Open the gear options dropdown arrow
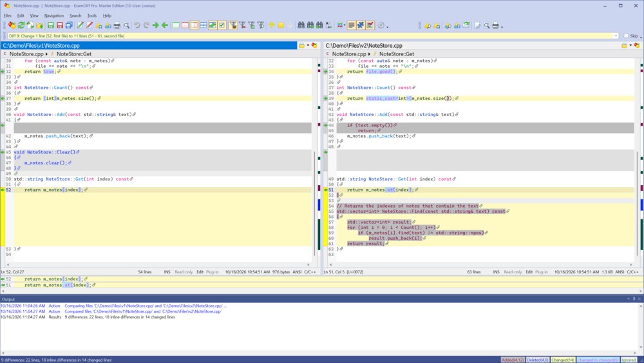This screenshot has width=644, height=363. [387, 26]
